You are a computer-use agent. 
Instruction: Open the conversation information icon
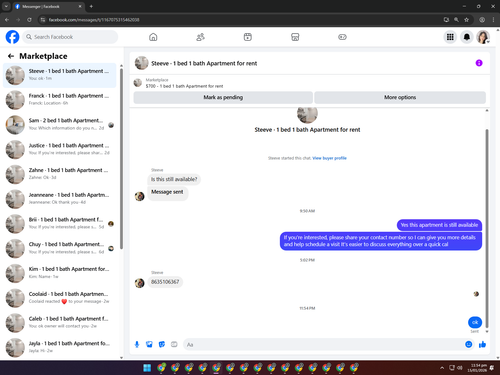pos(479,63)
